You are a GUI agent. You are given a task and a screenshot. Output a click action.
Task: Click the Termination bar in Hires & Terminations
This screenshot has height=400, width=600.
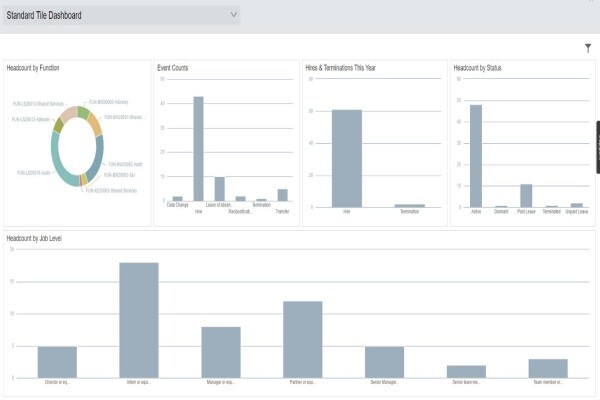pyautogui.click(x=410, y=206)
